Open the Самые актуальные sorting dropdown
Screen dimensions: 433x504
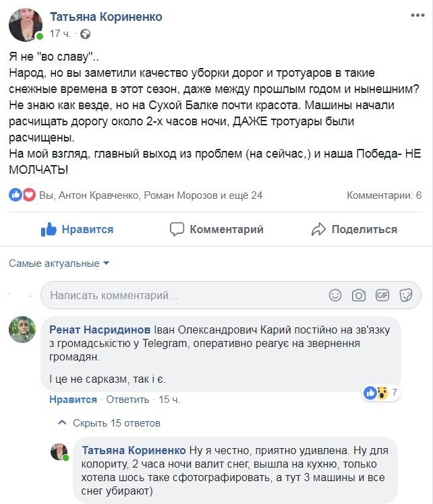pyautogui.click(x=59, y=263)
